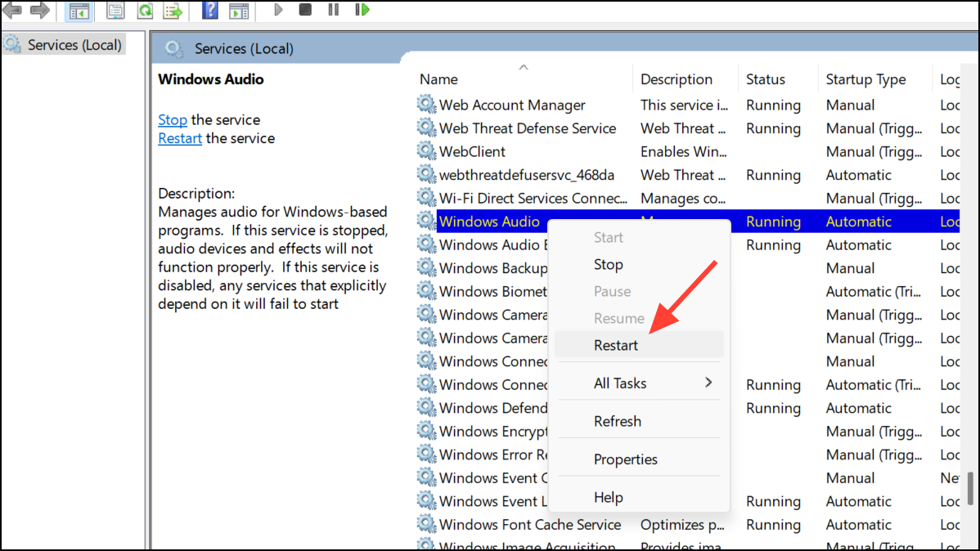
Task: Select the Windows Error Re... service row
Action: coord(493,455)
